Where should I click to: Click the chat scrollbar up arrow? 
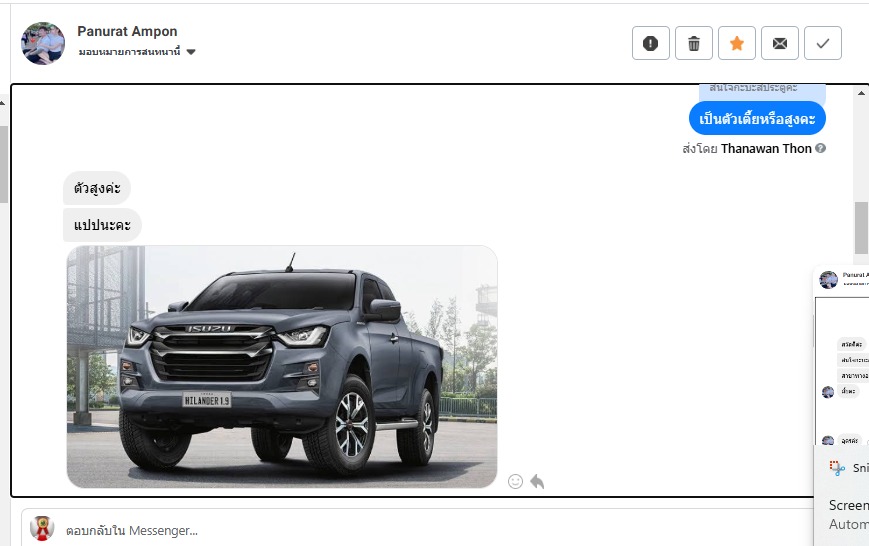click(861, 93)
